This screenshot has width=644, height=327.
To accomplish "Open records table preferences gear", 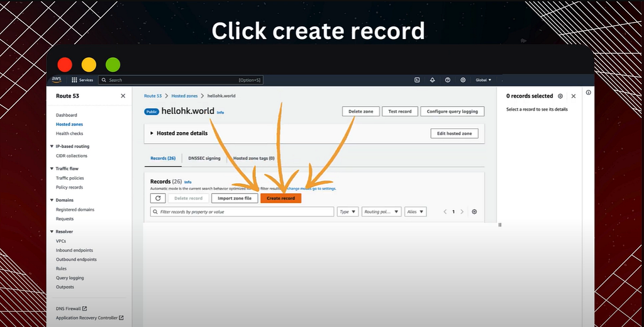I will click(x=474, y=211).
